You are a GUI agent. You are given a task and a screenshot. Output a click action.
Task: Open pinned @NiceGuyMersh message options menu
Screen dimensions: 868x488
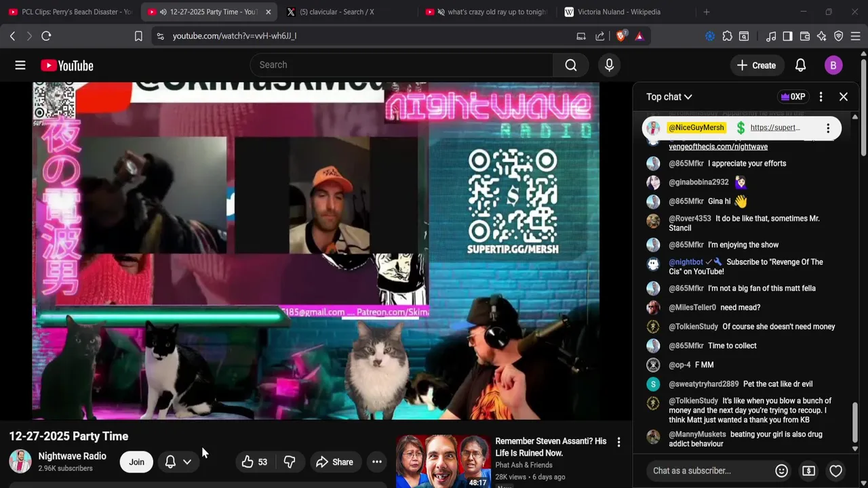point(828,128)
